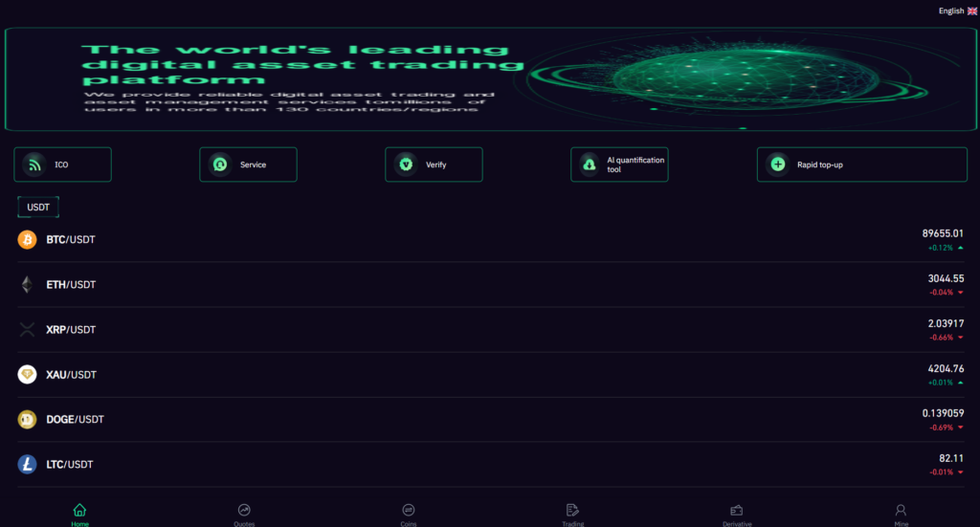
Task: Click the XRP coin icon
Action: (x=27, y=330)
